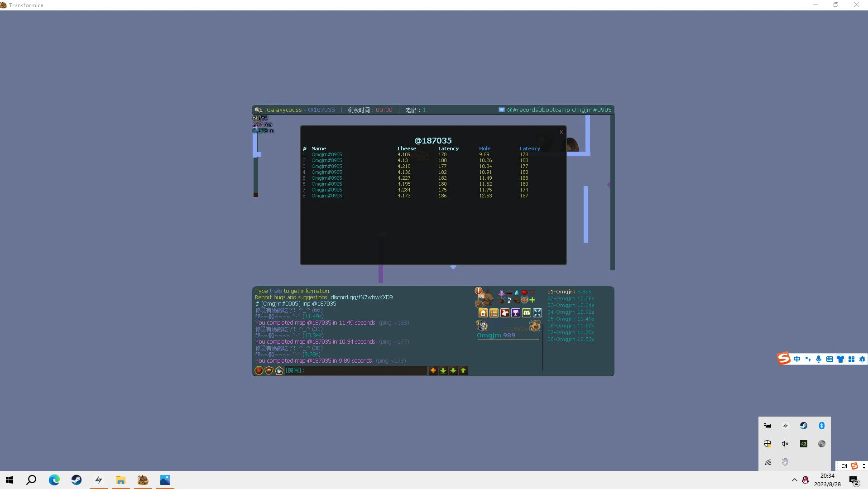The image size is (868, 489).
Task: Click the tribe house icon by chat
Action: [x=279, y=370]
